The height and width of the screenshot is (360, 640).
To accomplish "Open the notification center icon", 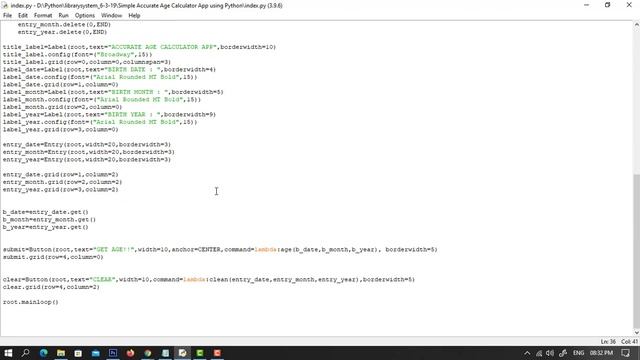I will (626, 353).
